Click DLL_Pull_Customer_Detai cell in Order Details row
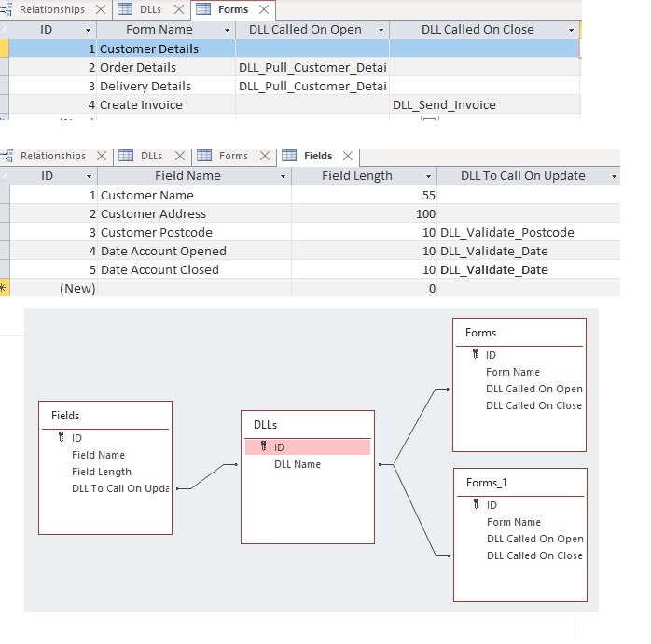651x644 pixels. 312,67
